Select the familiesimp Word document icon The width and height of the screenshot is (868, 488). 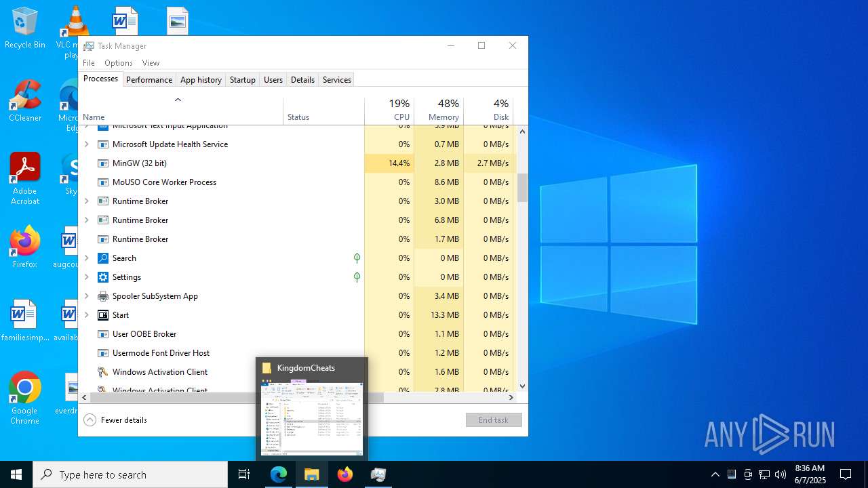coord(25,321)
